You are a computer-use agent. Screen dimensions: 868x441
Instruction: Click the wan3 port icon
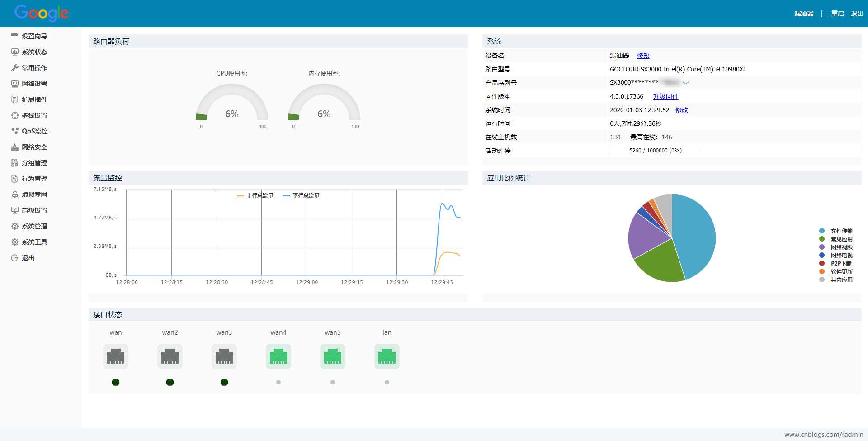224,356
